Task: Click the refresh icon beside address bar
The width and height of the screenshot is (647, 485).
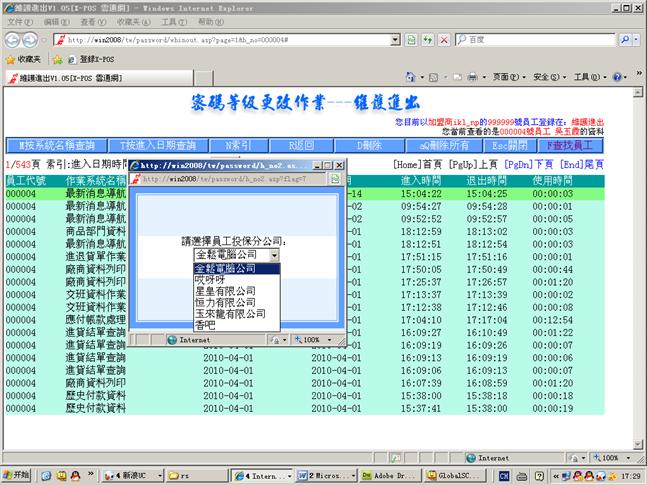Action: pyautogui.click(x=428, y=39)
